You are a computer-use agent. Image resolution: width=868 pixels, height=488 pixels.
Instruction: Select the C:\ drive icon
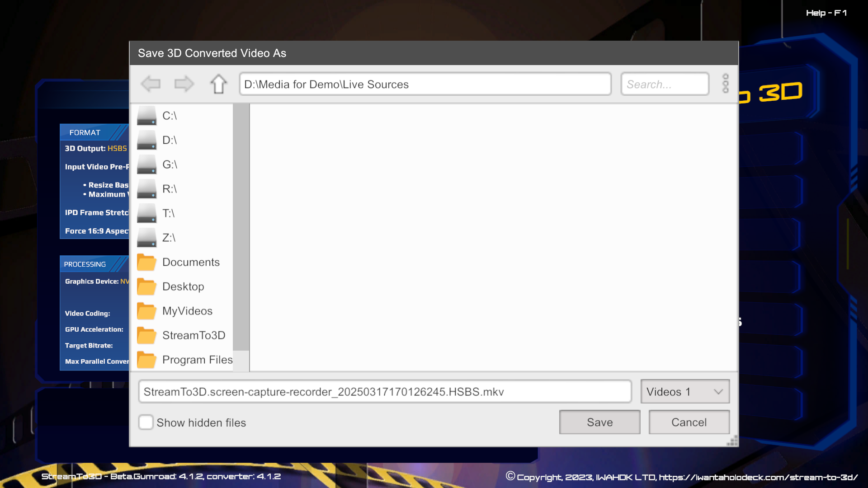click(x=147, y=116)
